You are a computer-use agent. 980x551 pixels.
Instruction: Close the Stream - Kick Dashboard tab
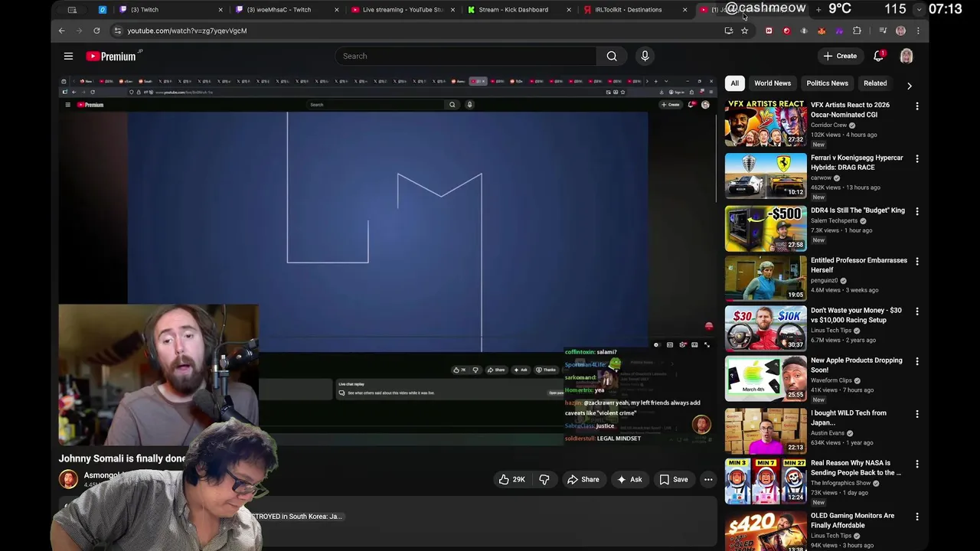coord(568,10)
